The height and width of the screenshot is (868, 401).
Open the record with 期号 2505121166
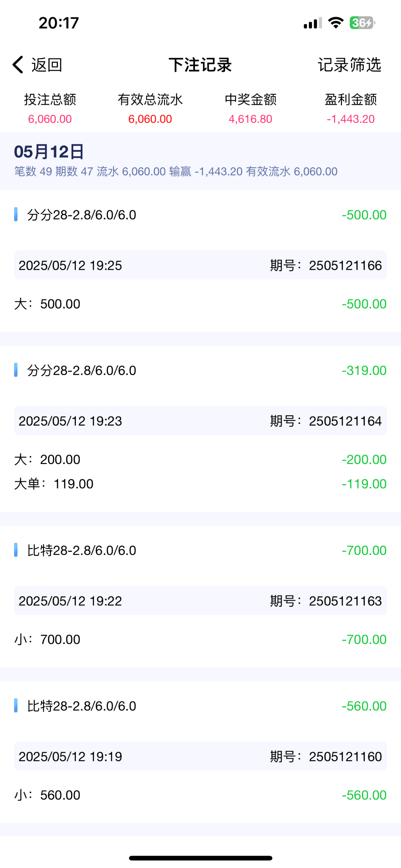[200, 265]
